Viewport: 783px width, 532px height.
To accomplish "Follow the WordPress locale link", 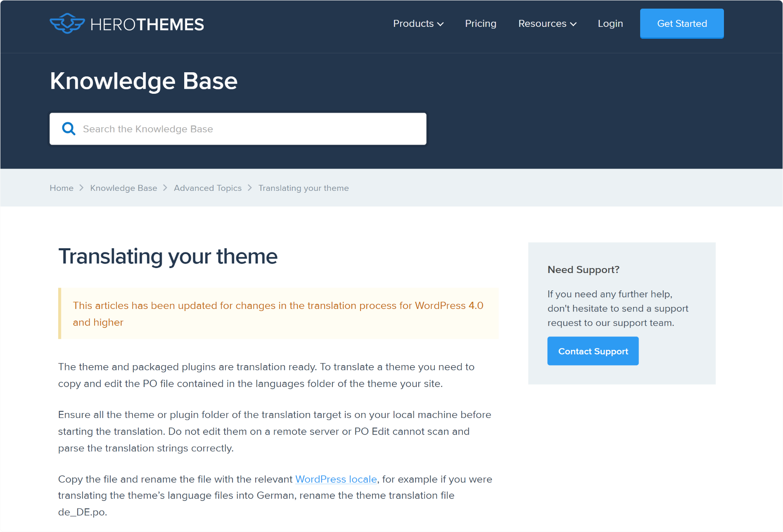I will tap(336, 479).
